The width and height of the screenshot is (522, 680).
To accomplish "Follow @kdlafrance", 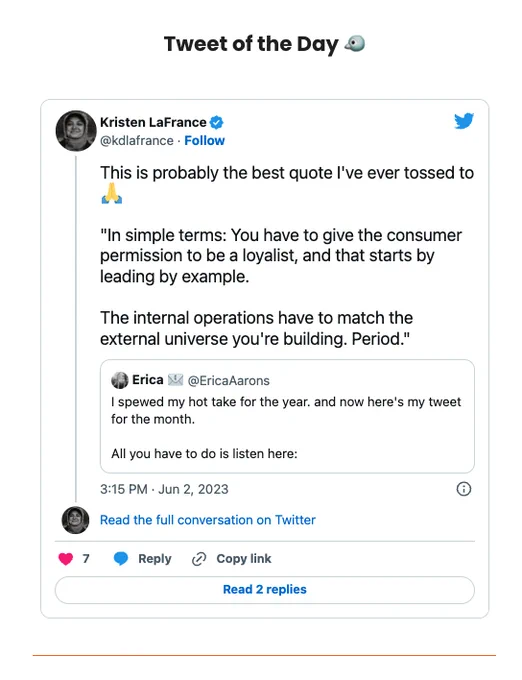I will click(204, 141).
